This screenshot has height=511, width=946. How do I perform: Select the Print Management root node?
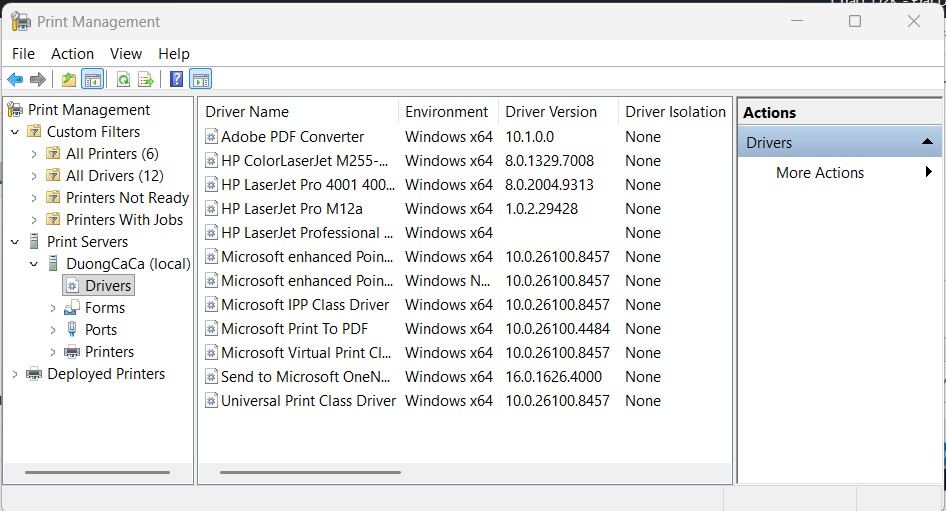89,110
